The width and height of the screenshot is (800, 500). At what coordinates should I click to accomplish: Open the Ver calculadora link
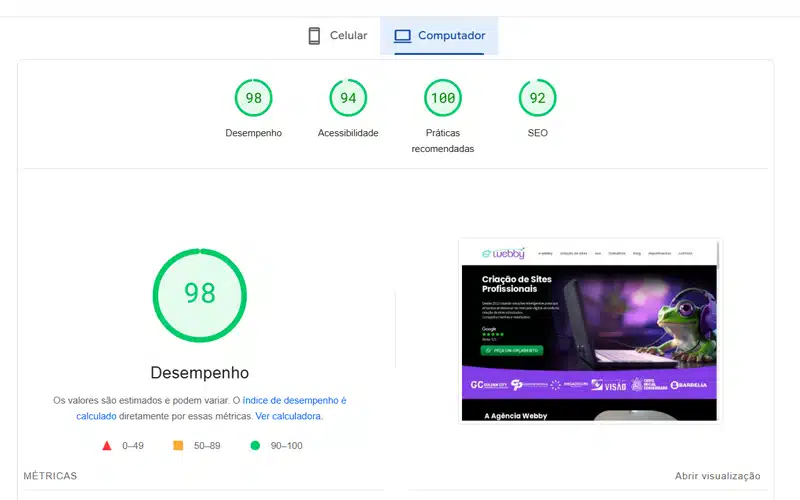(x=288, y=416)
